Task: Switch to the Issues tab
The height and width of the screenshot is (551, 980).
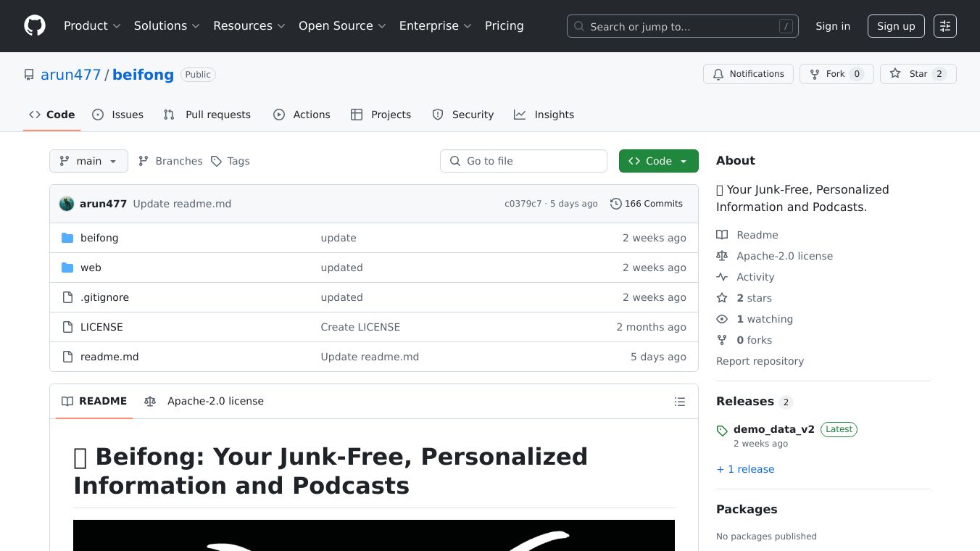Action: tap(118, 115)
